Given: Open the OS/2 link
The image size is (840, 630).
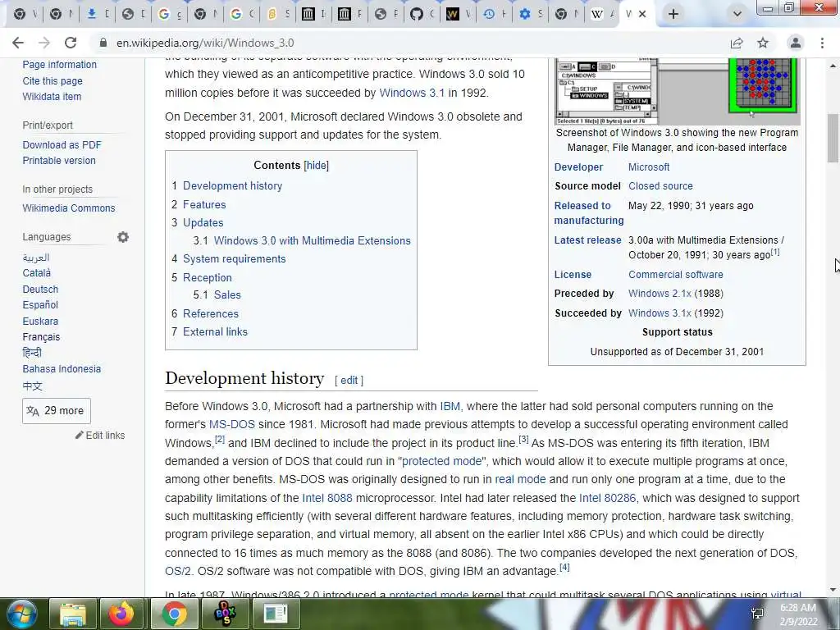Looking at the screenshot, I should click(178, 572).
